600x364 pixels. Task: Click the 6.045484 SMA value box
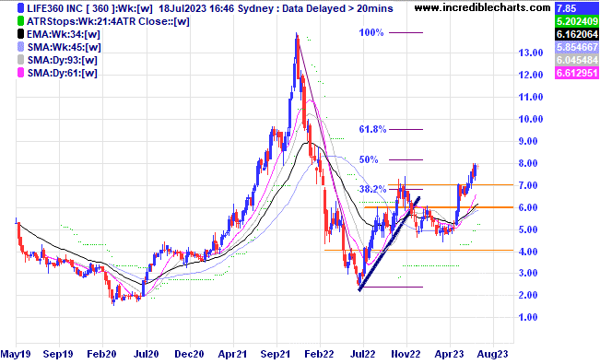point(576,60)
